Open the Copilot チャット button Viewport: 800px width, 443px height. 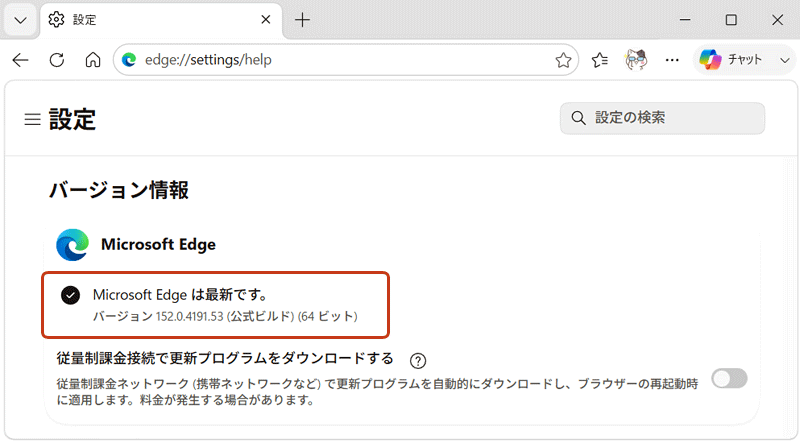click(730, 60)
